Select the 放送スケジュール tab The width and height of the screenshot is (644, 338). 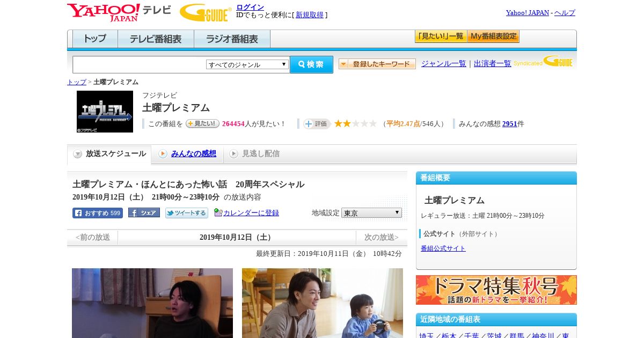[109, 154]
